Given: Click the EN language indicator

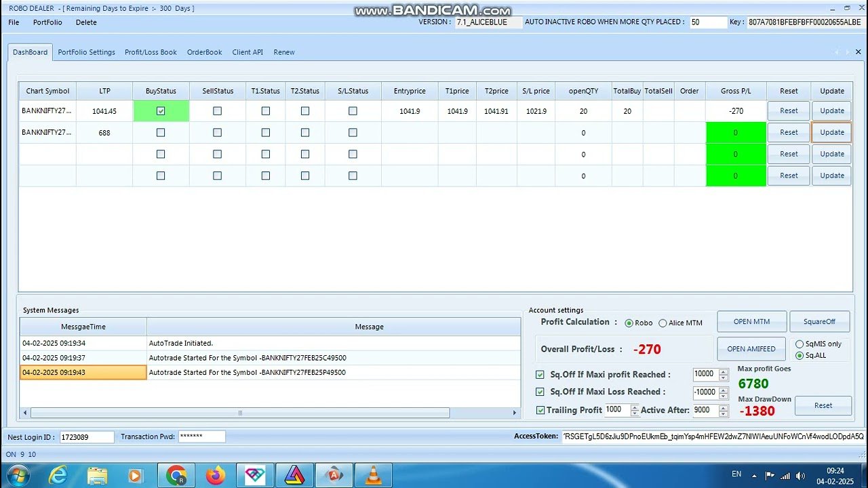Looking at the screenshot, I should (x=736, y=474).
